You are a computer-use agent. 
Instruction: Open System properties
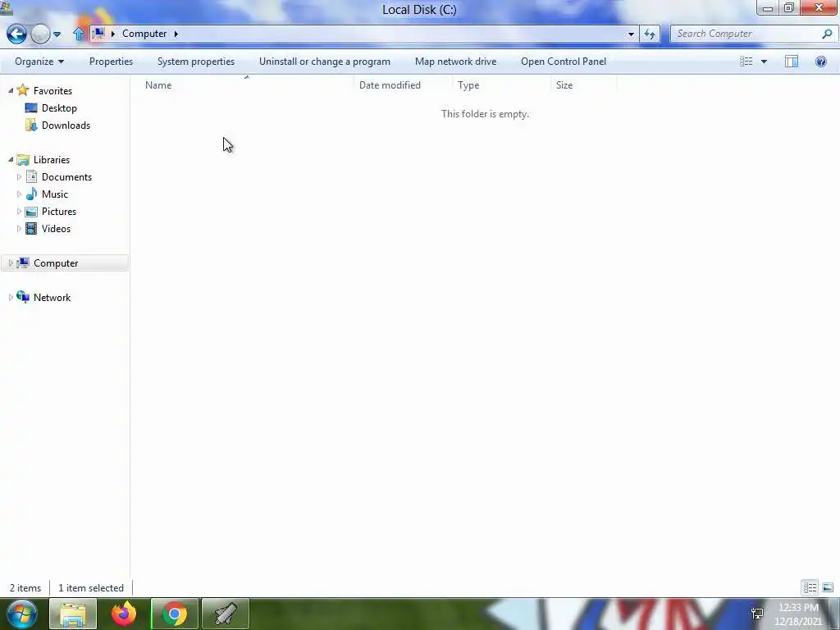point(196,62)
